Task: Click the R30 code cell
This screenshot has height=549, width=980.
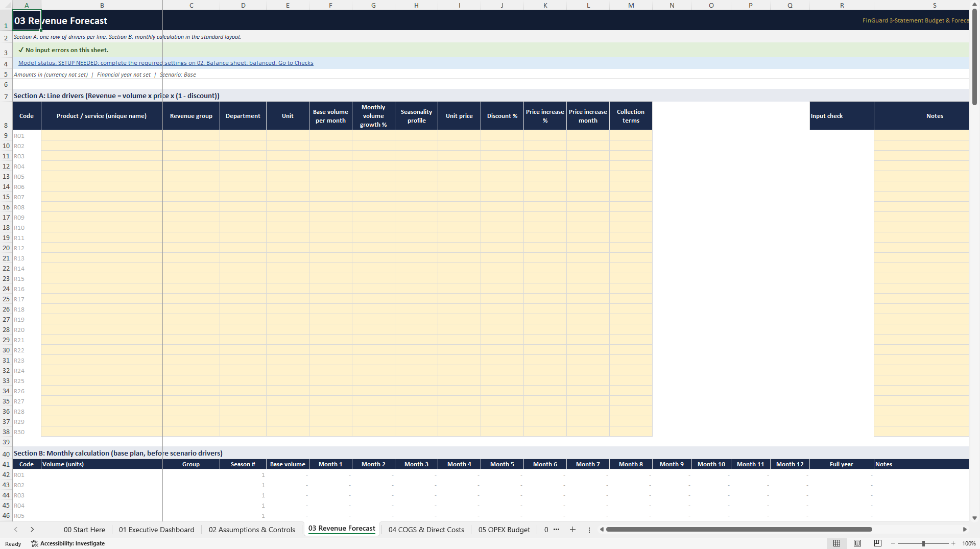Action: point(27,432)
